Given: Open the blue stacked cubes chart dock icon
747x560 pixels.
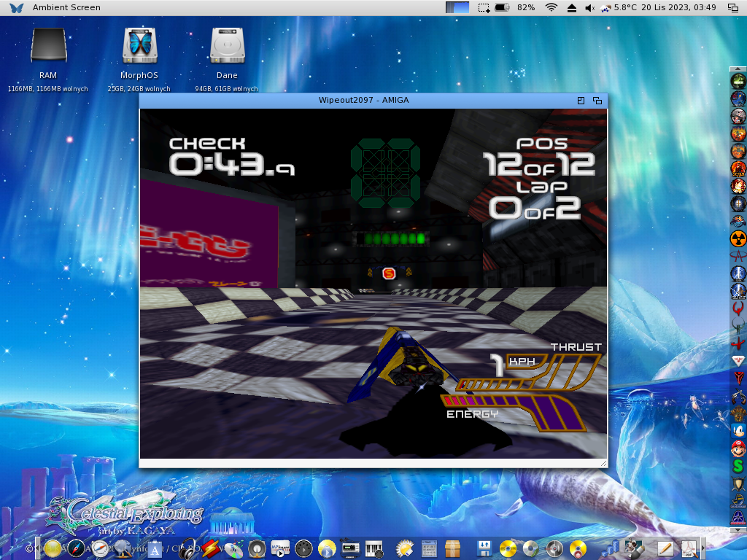Looking at the screenshot, I should tap(611, 548).
